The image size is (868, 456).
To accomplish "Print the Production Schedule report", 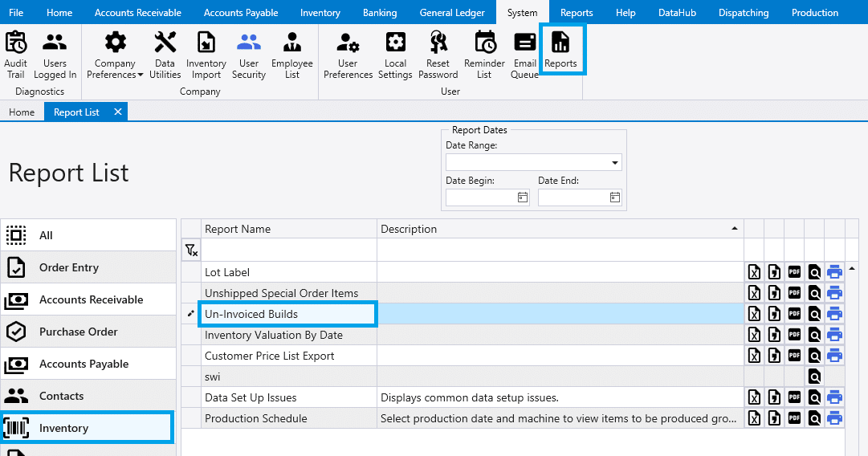I will pyautogui.click(x=834, y=418).
